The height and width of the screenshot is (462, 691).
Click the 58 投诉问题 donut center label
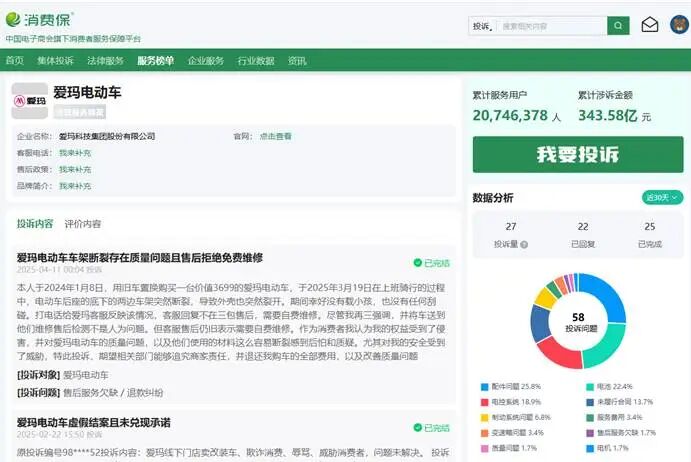(580, 322)
